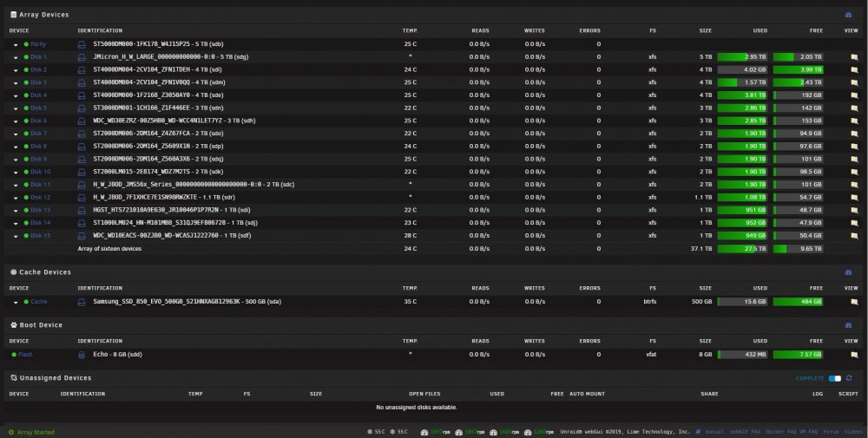Open the view folder icon for Disk 1
868x438 pixels.
854,57
